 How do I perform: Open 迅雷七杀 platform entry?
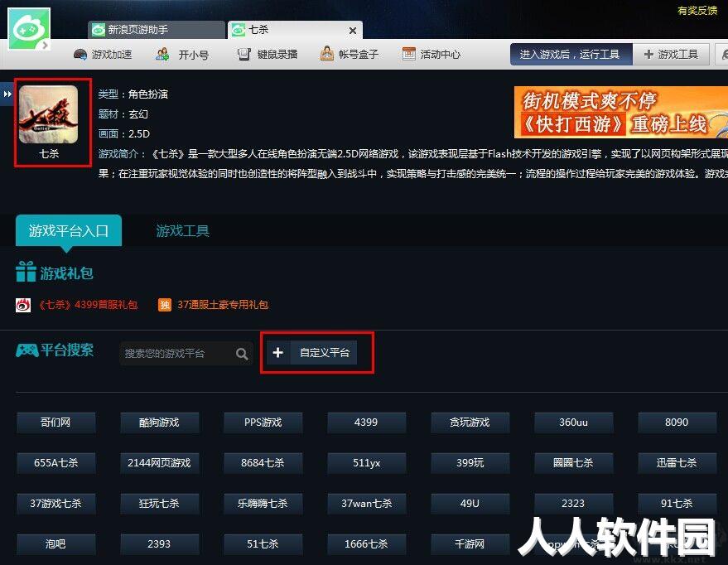[x=677, y=463]
